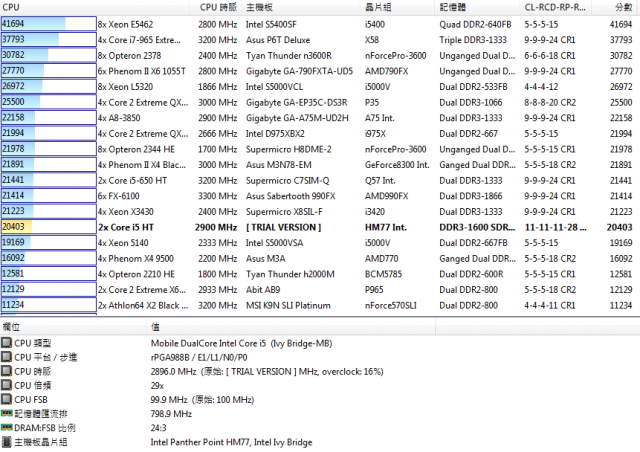Select the 4x Phenom X4 9500 row
The width and height of the screenshot is (640, 452).
[320, 258]
